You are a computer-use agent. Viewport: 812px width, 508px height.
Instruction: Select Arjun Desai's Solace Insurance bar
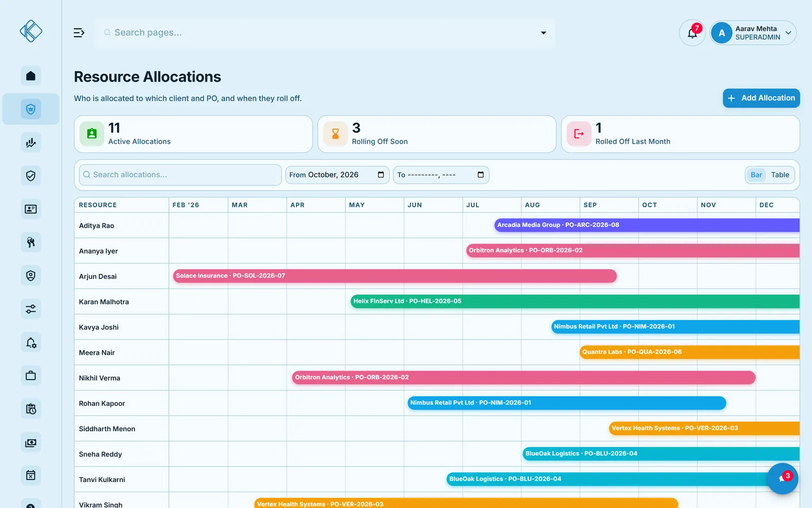click(395, 276)
